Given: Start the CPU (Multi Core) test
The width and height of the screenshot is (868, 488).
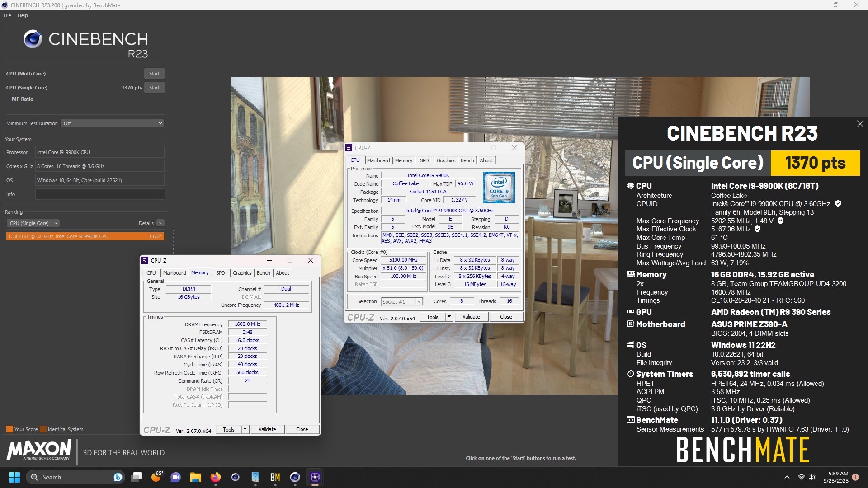Looking at the screenshot, I should (x=154, y=74).
